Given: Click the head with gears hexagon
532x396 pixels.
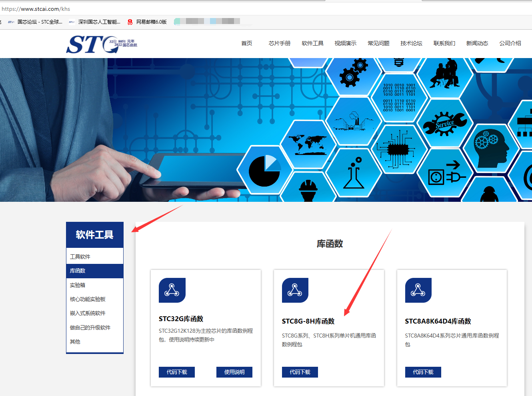Looking at the screenshot, I should 490,148.
